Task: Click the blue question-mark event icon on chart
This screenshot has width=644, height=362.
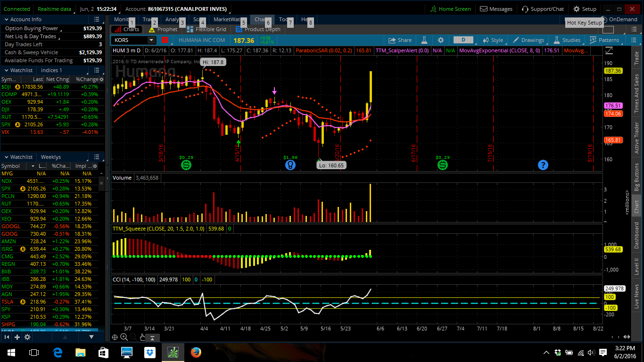Action: click(x=543, y=165)
